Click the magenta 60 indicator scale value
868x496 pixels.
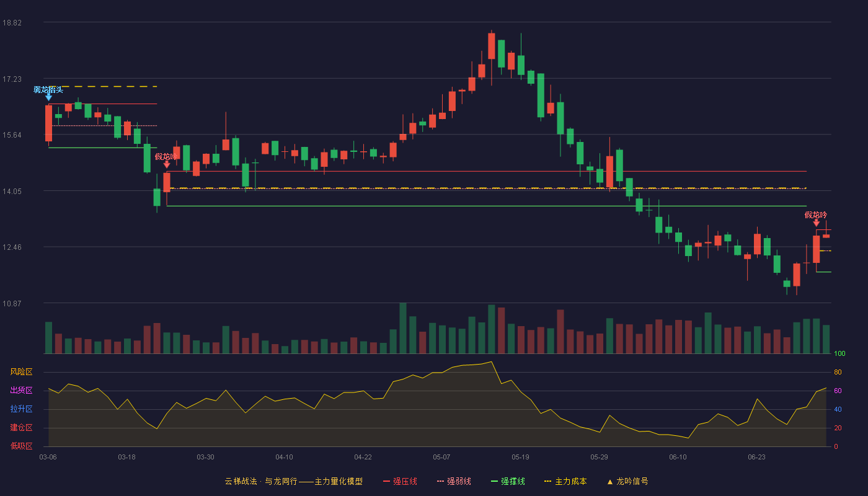coord(838,391)
